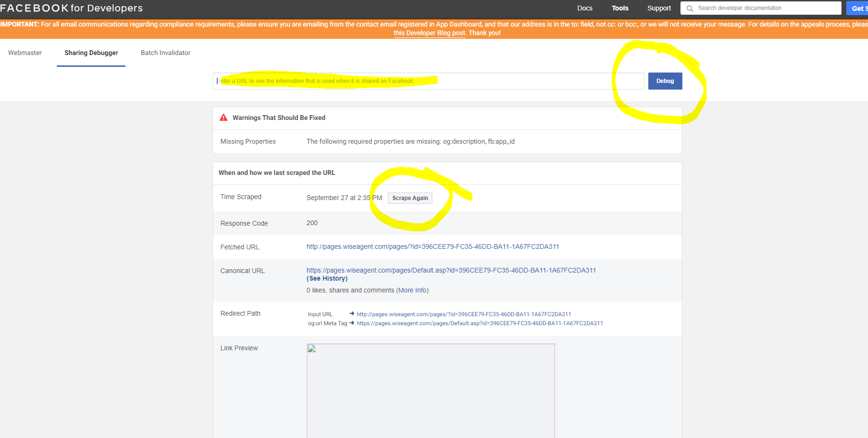Viewport: 868px width, 438px height.
Task: Click the 'Response Code' label
Action: [244, 223]
